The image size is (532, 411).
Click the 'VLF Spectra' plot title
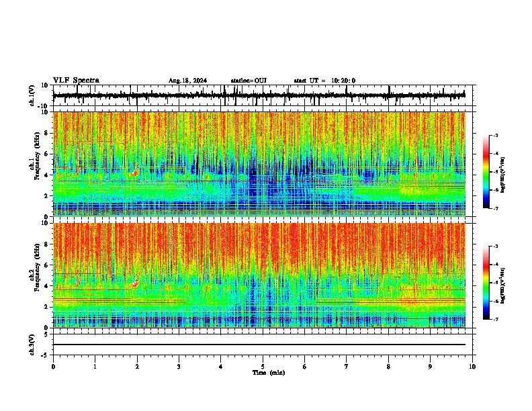tap(76, 81)
